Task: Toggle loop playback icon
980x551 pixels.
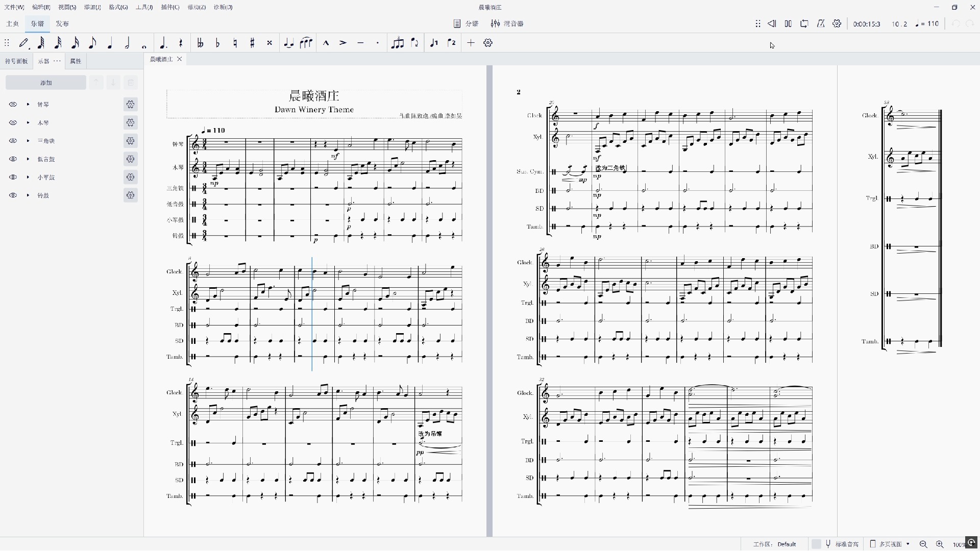Action: pyautogui.click(x=804, y=23)
